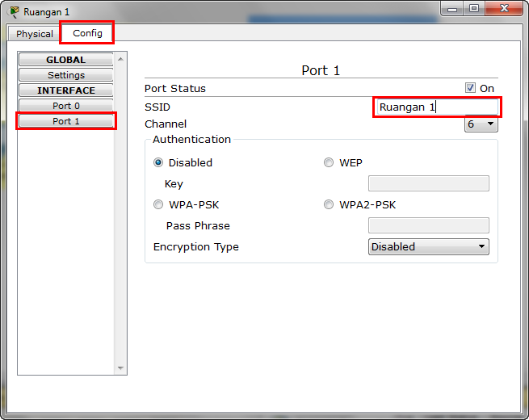Minimize the Ruangan 1 window

coord(452,9)
